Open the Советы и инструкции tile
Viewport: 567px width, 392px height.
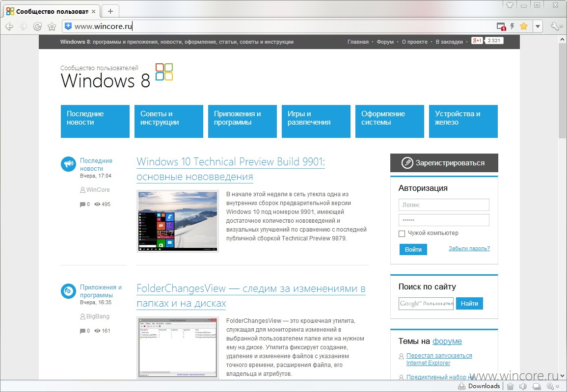tap(169, 121)
